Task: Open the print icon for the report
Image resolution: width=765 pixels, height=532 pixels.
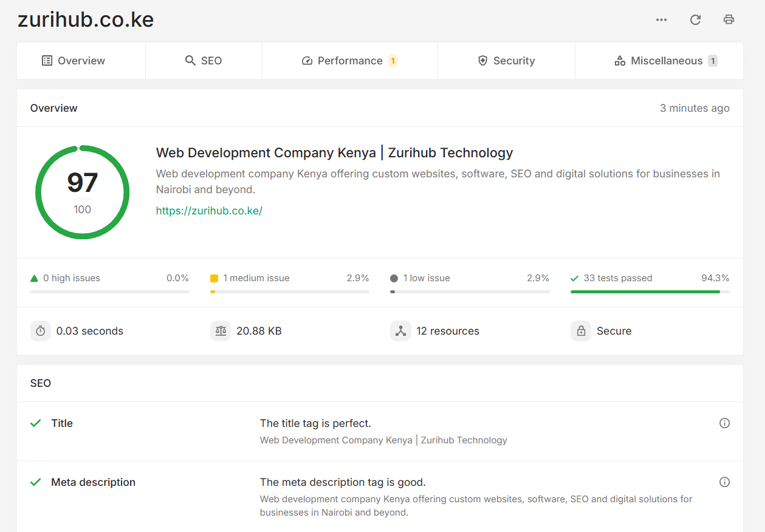Action: [729, 19]
